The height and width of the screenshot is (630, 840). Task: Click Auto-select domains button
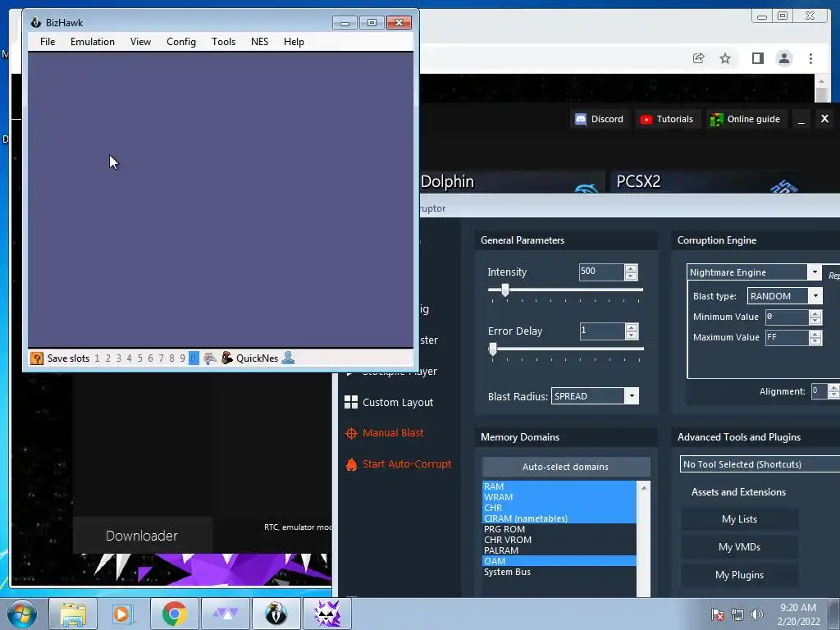[566, 467]
